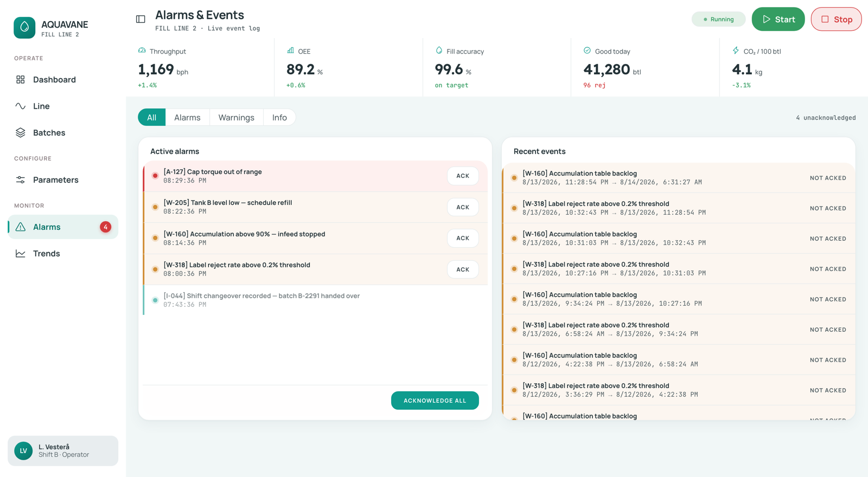Open the Trends view
The width and height of the screenshot is (868, 477).
(63, 254)
